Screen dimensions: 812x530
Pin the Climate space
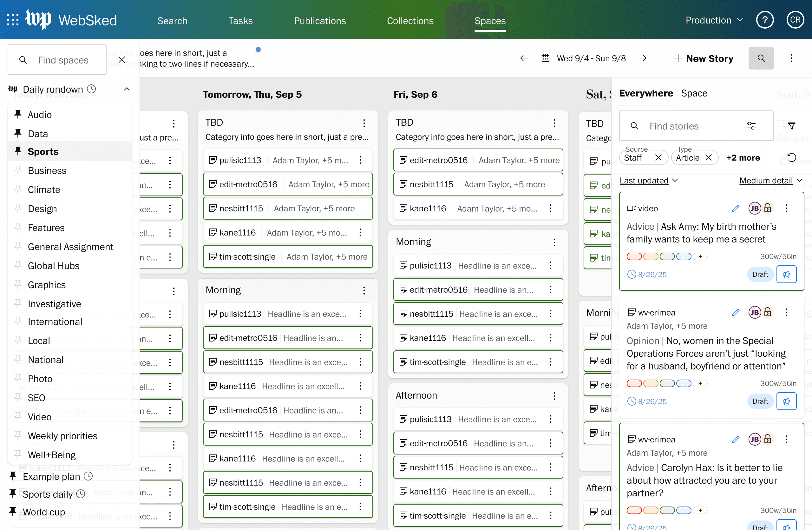18,189
